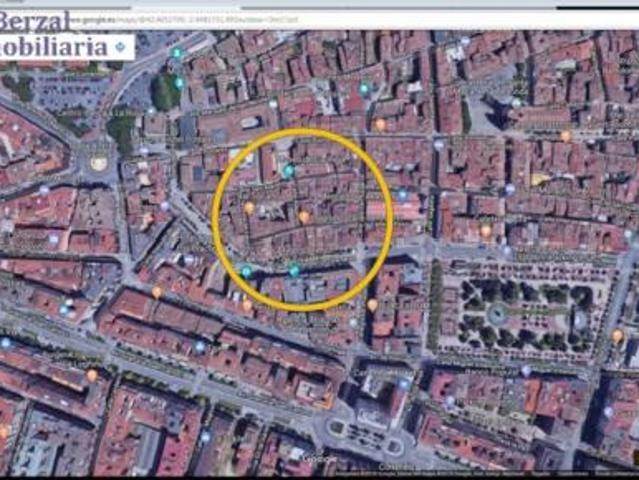Open the teal marker beside the tree-lined parking lot
639x480 pixels.
point(179,83)
